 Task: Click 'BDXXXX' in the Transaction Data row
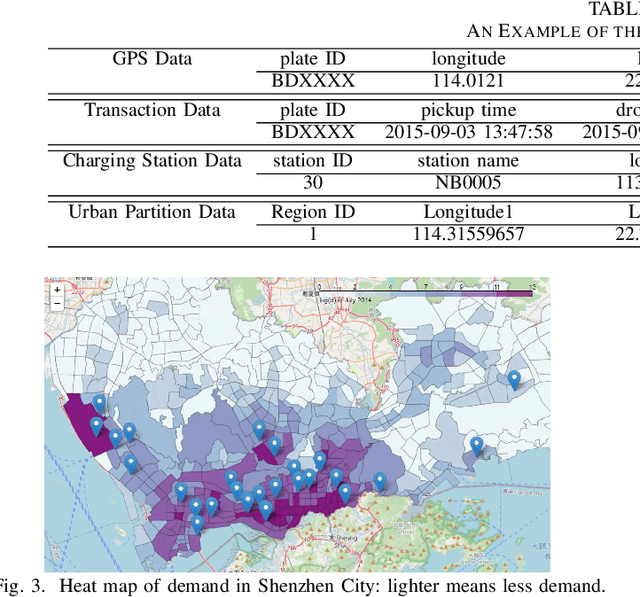pos(313,132)
